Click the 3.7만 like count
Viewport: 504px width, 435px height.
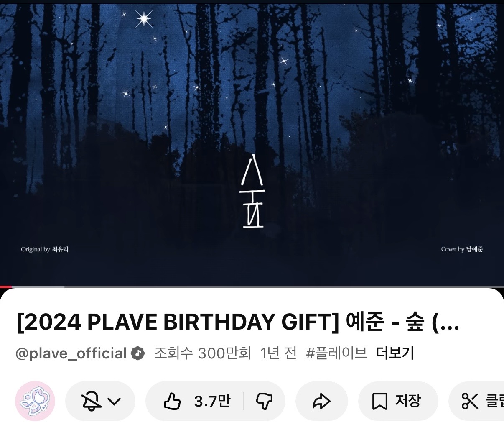click(x=212, y=401)
